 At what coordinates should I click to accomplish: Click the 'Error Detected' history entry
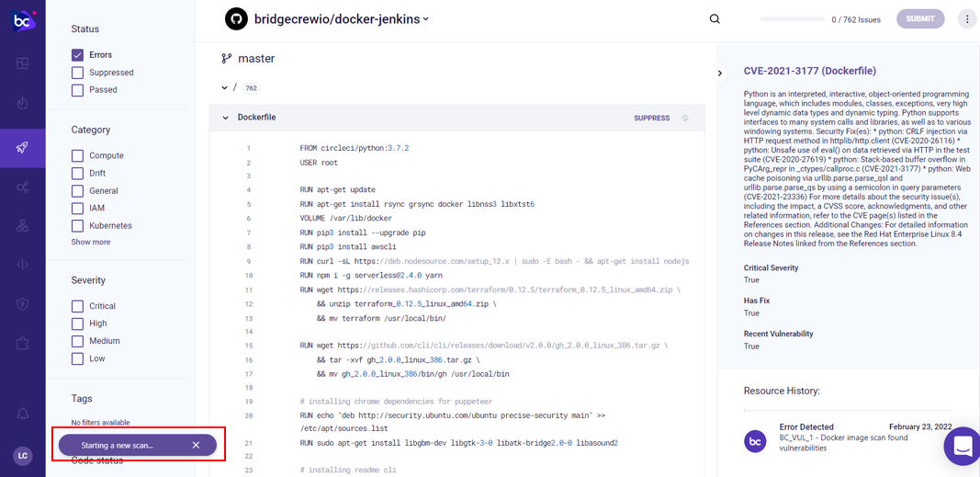pos(805,426)
